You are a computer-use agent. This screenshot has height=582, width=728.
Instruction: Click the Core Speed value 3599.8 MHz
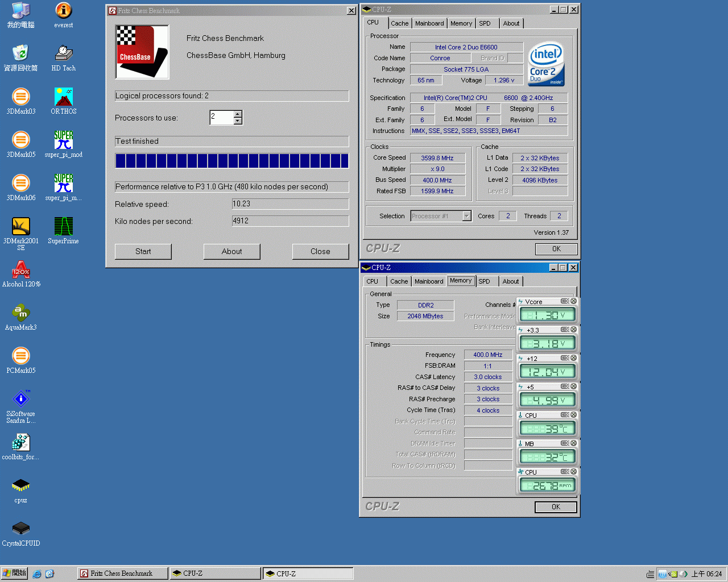[437, 158]
